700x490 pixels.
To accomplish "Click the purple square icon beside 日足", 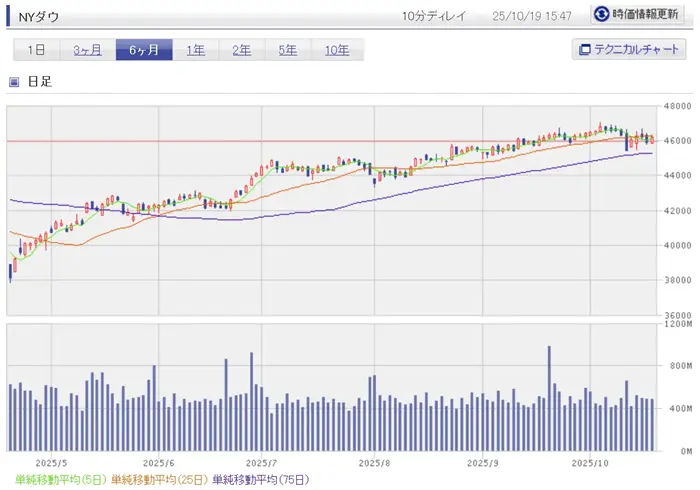I will tap(14, 82).
